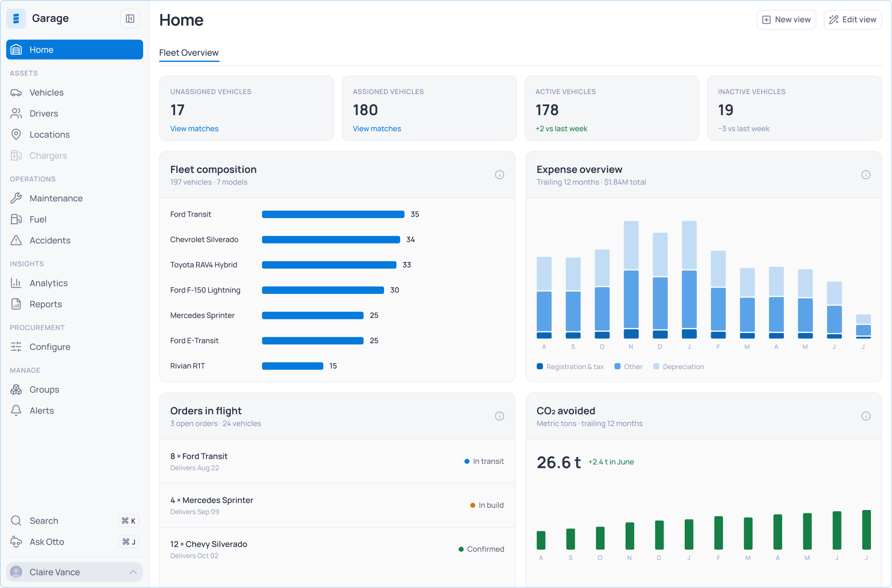Click the Depreciation legend swatch
Image resolution: width=892 pixels, height=588 pixels.
[656, 366]
